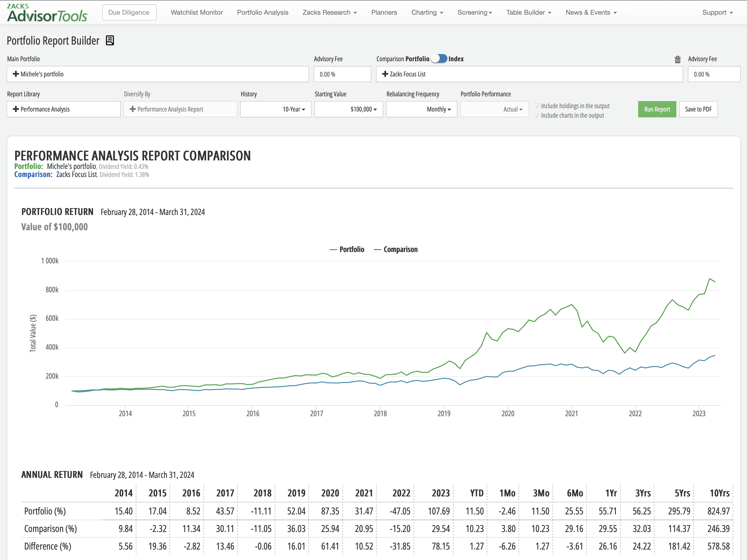Click the green Portfolio legend marker on chart
The image size is (747, 560).
(333, 249)
